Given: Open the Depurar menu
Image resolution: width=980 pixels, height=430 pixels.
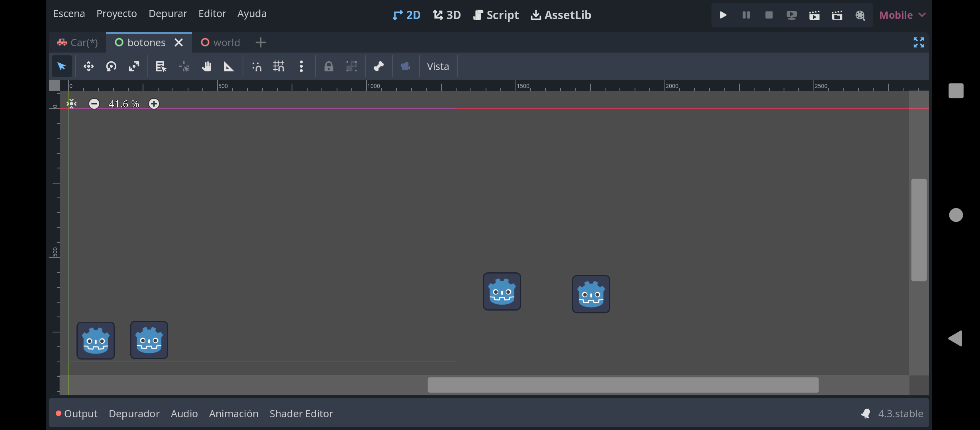Looking at the screenshot, I should (x=168, y=14).
